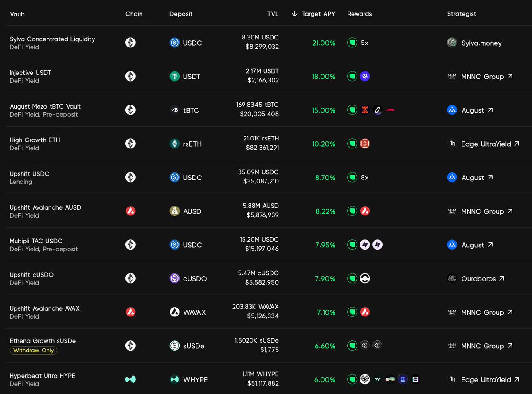
Task: Click the red reward icon in High Growth ETH row
Action: pyautogui.click(x=365, y=144)
